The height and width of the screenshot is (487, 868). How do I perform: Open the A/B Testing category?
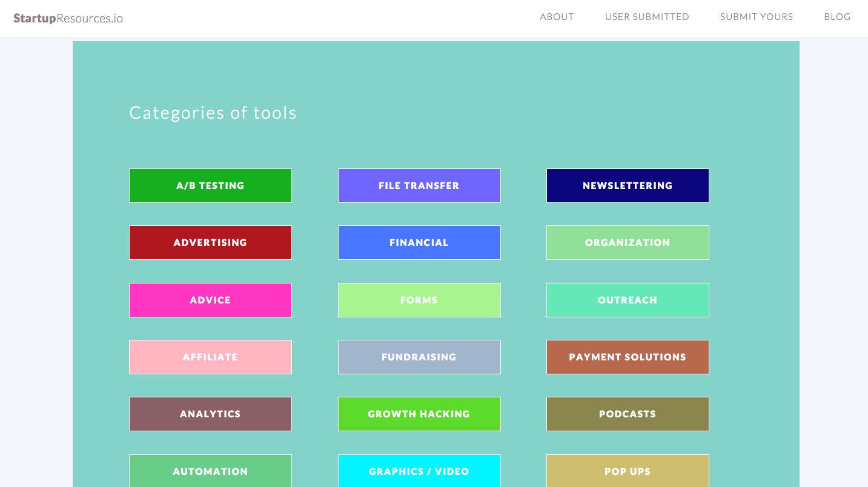coord(210,185)
